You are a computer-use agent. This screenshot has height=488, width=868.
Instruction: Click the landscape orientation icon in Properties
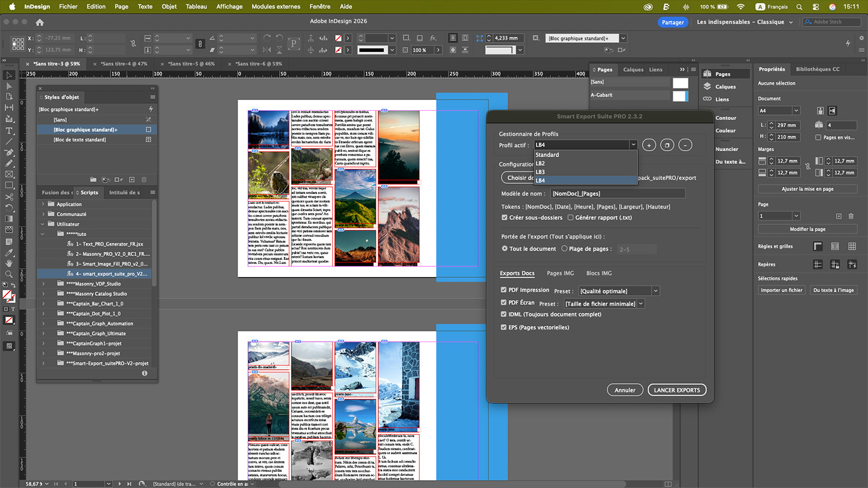[832, 111]
